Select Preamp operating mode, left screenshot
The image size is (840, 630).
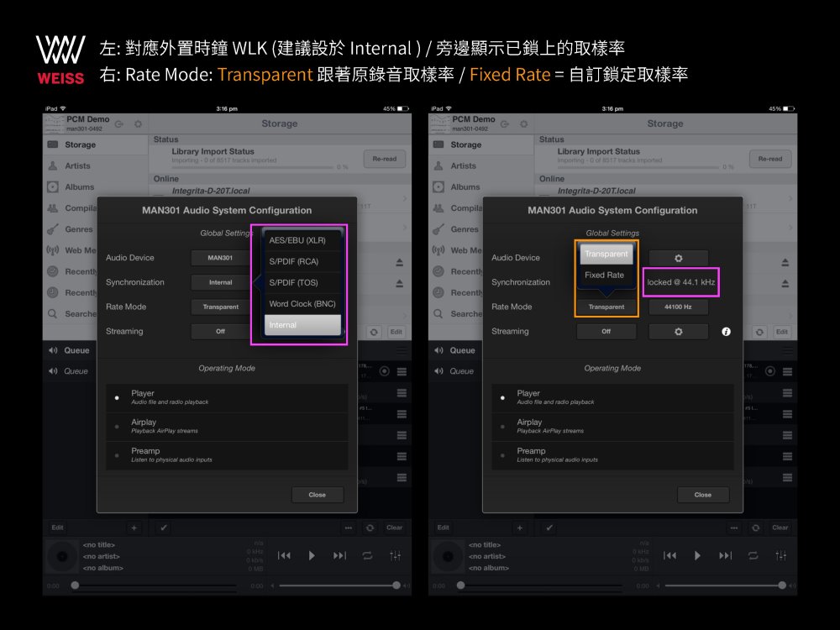tap(227, 455)
